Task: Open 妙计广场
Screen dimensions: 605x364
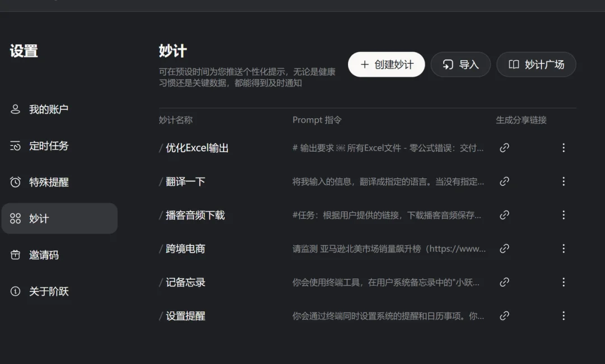Action: pos(536,64)
